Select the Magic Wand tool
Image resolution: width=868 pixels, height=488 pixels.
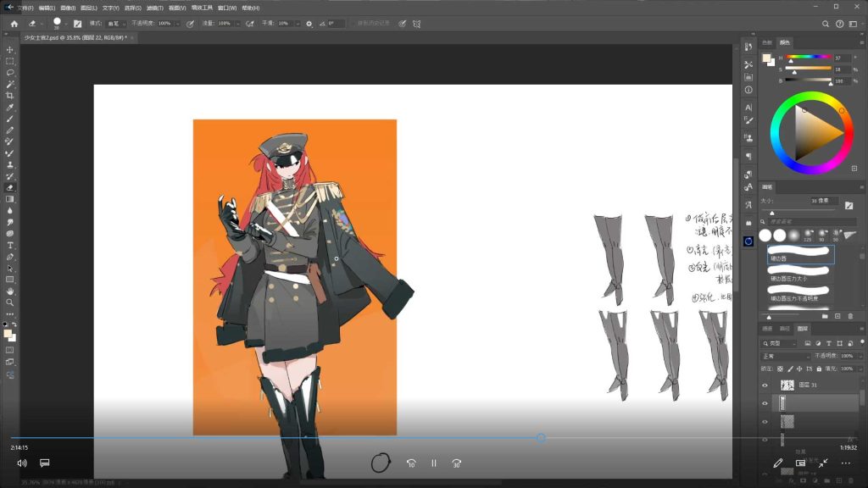[10, 84]
